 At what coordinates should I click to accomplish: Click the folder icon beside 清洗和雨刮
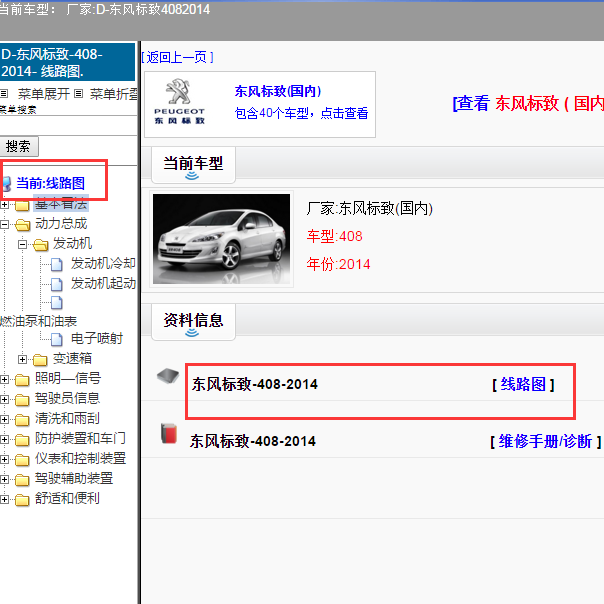point(22,419)
